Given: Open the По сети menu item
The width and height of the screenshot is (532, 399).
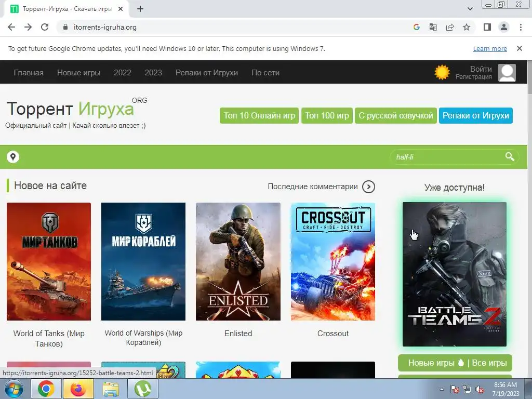Looking at the screenshot, I should [265, 73].
